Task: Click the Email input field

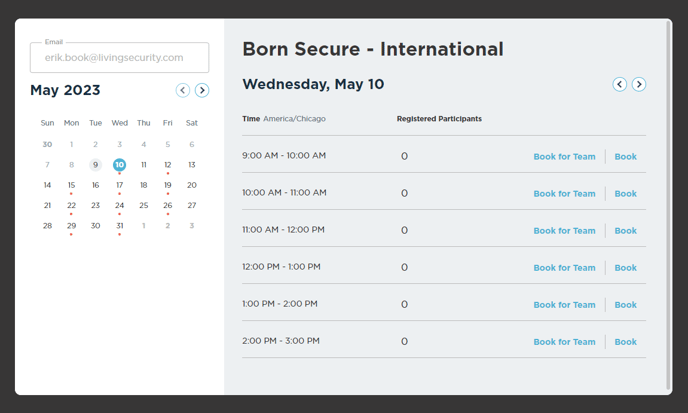Action: (119, 57)
